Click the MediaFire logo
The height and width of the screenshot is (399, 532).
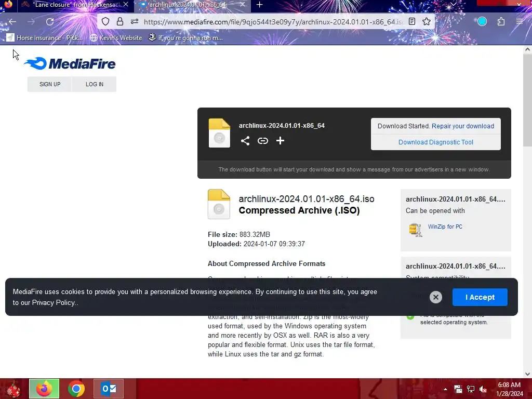(x=70, y=64)
